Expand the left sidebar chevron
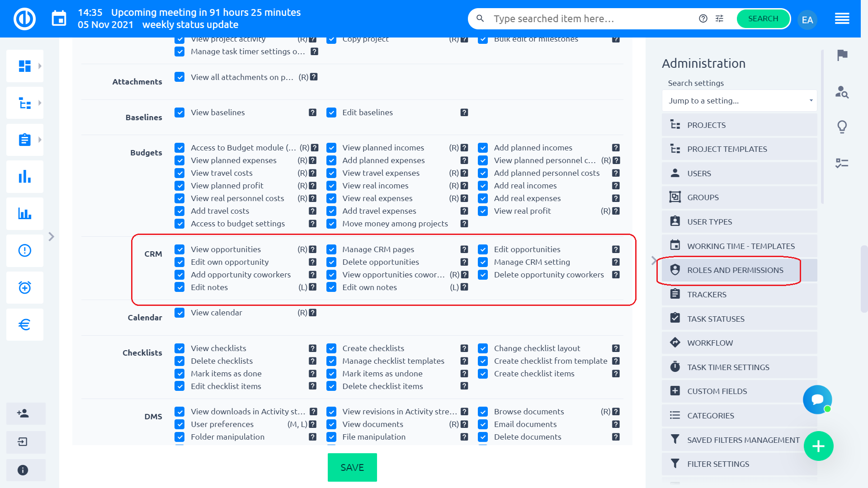Image resolution: width=868 pixels, height=488 pixels. pyautogui.click(x=51, y=237)
